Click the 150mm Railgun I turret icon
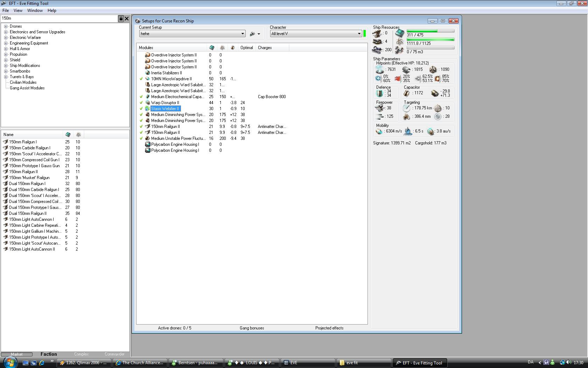Viewport: 588px width, 368px height. click(x=6, y=142)
